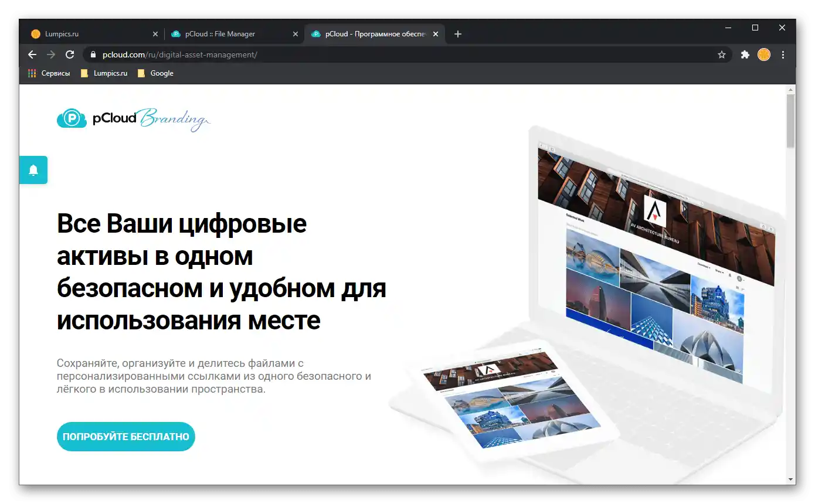Click the scrollbar up arrow
Screen dimensions: 815x504
[791, 89]
